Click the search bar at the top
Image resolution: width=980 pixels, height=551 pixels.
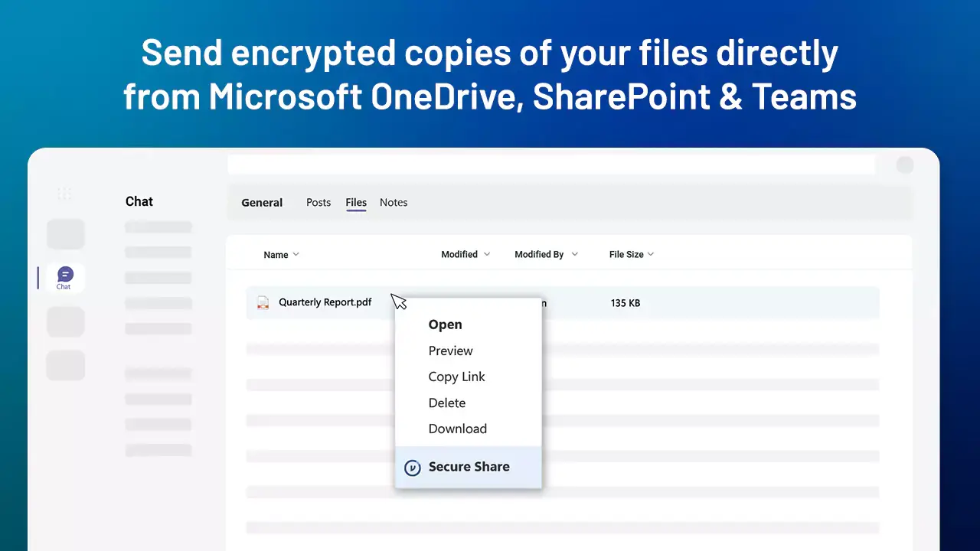pyautogui.click(x=551, y=165)
